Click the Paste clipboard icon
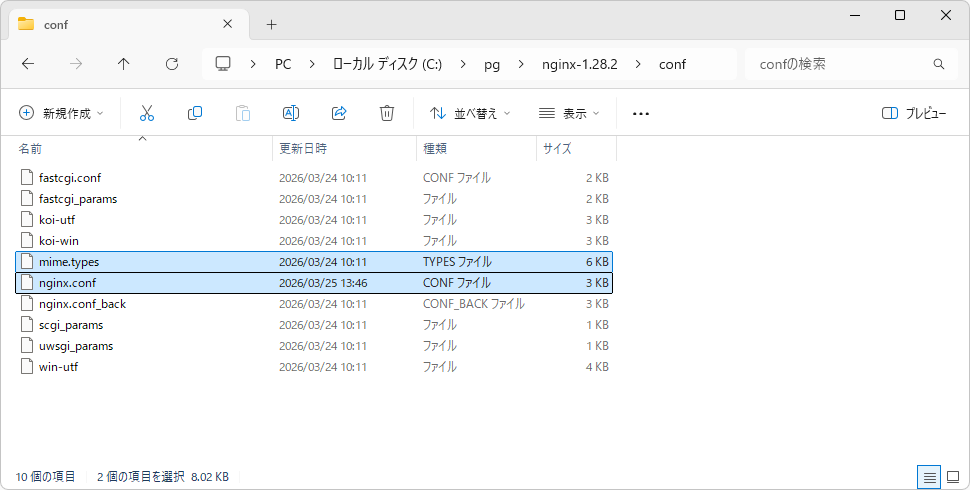 coord(243,113)
